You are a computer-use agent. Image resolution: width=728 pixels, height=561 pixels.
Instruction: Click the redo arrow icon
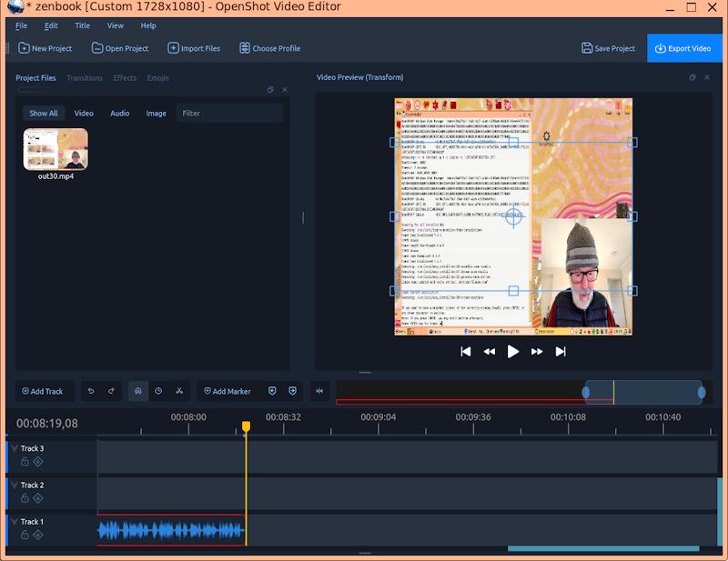pyautogui.click(x=111, y=391)
